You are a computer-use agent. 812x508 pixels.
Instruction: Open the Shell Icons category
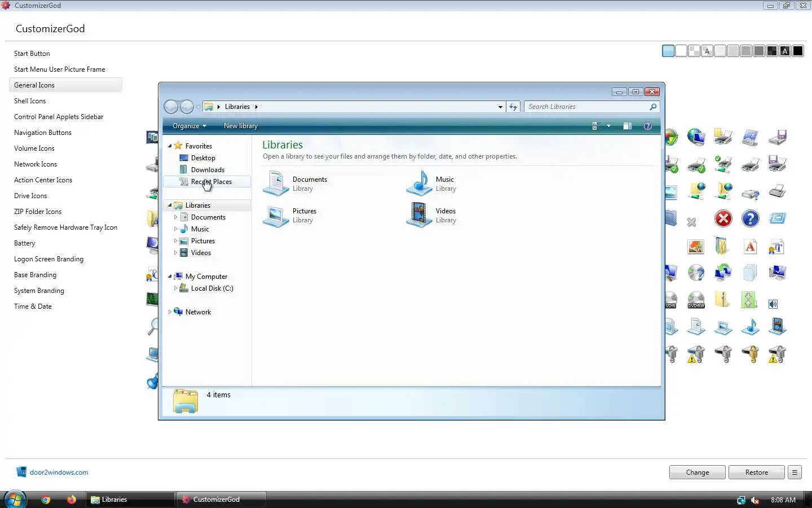[30, 101]
